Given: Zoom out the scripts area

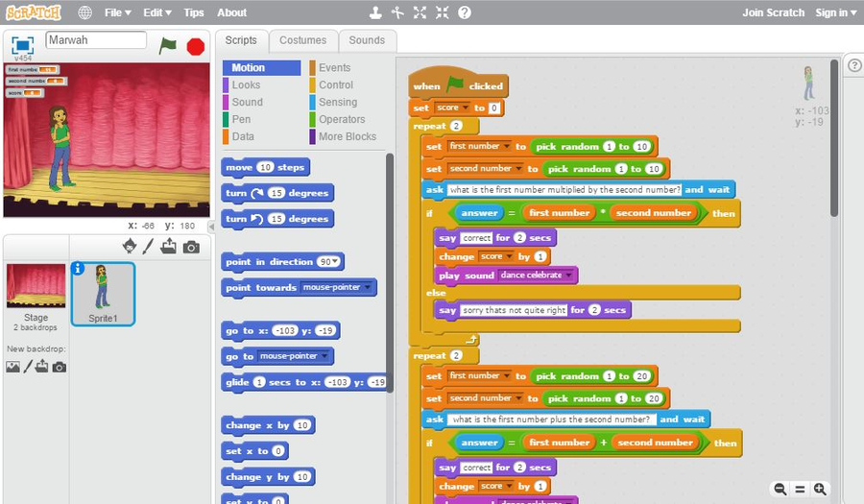Looking at the screenshot, I should click(x=780, y=489).
